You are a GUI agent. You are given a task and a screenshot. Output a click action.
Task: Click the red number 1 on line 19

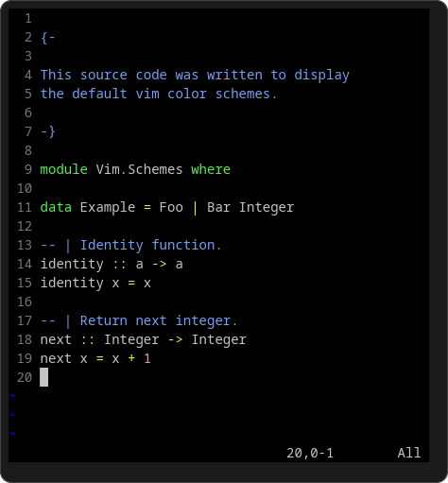tap(147, 358)
